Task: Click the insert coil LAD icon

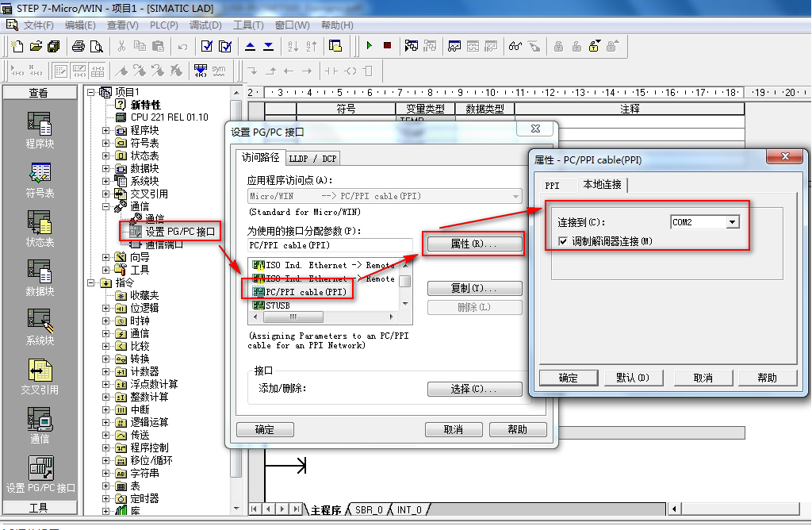Action: [350, 71]
